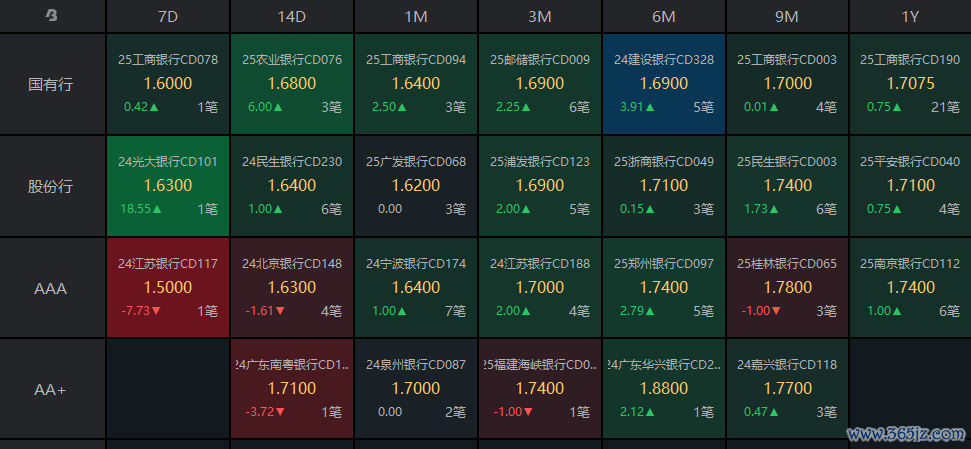Select the 3M tenor column header
This screenshot has height=449, width=971.
tap(539, 16)
